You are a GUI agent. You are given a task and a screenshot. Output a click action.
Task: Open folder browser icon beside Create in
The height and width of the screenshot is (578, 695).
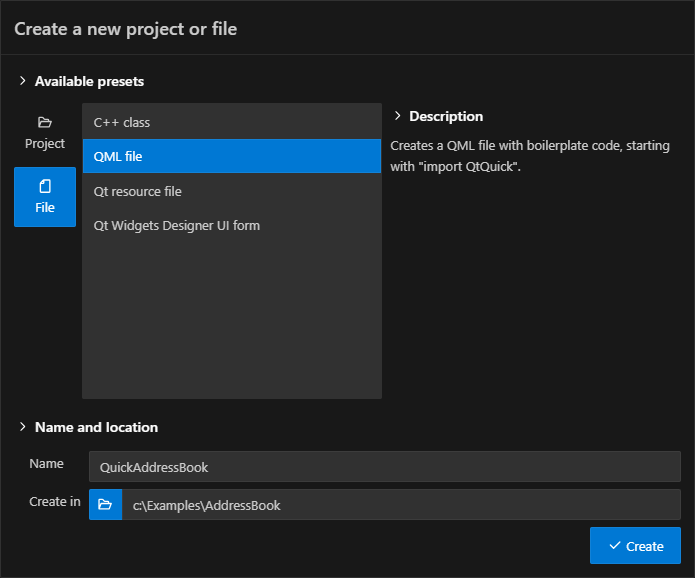point(105,505)
